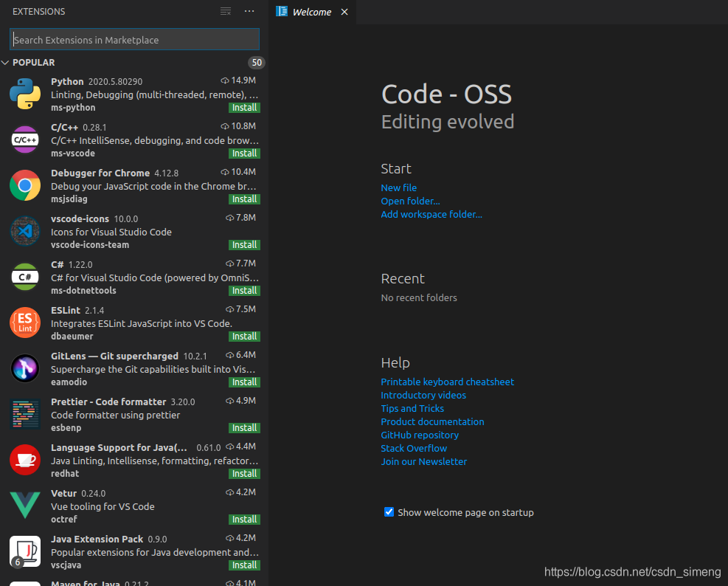
Task: Install the vscode-icons extension
Action: point(244,245)
